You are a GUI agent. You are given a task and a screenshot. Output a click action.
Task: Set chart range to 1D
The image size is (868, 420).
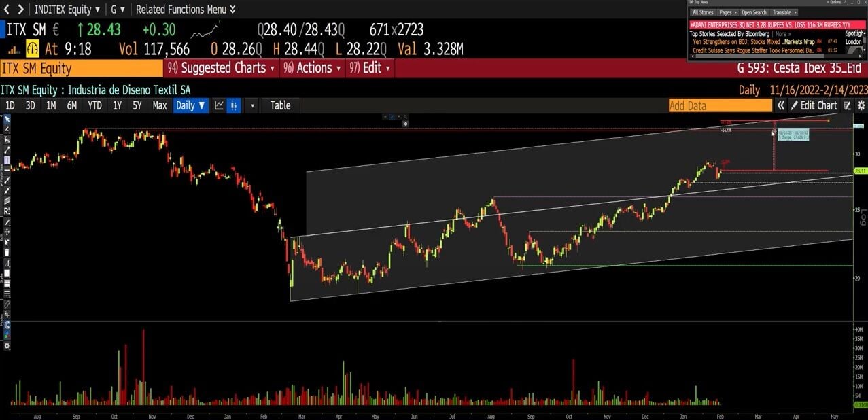(10, 105)
